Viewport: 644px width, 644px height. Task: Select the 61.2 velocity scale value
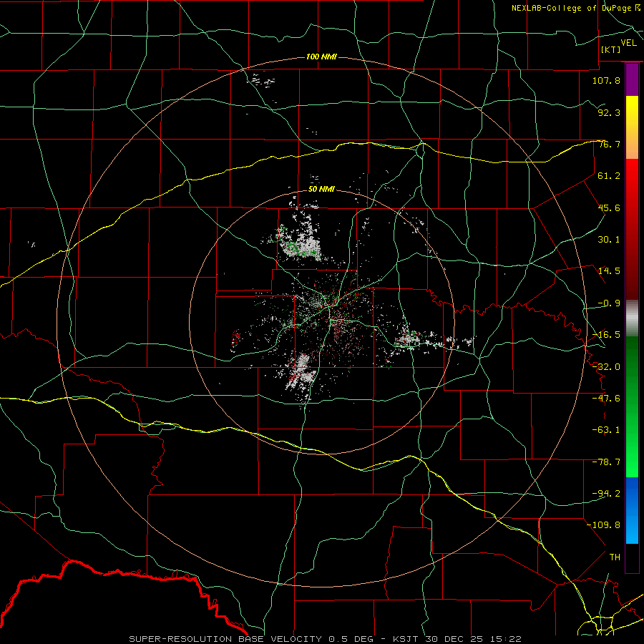[x=609, y=176]
